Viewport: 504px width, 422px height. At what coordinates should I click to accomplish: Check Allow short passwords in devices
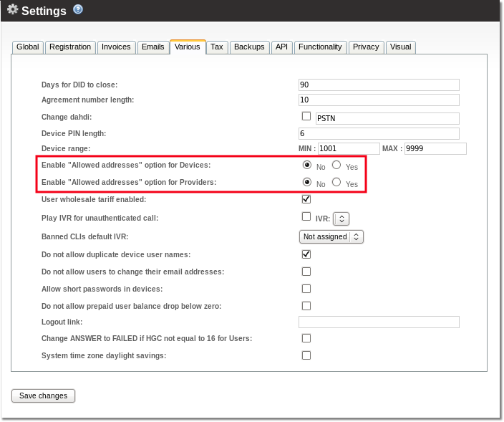coord(306,289)
